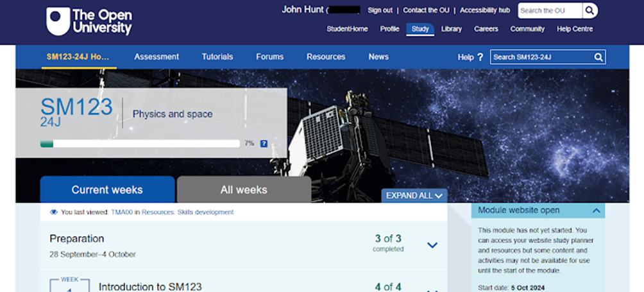Click the SM123 module code heading
Image resolution: width=644 pixels, height=292 pixels.
76,107
